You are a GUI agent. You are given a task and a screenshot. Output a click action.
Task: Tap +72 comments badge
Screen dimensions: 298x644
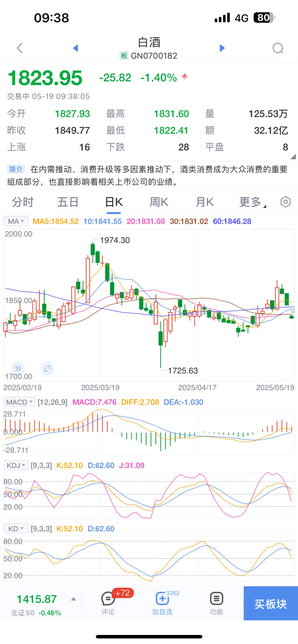tap(123, 593)
